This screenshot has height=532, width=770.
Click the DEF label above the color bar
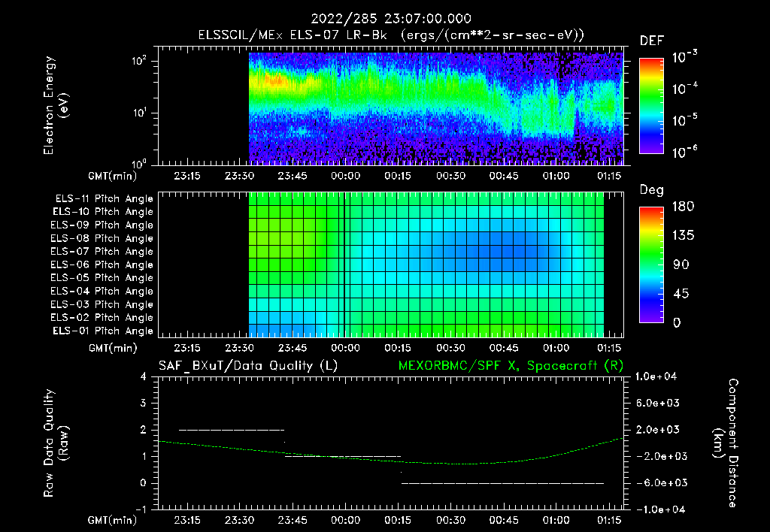point(651,41)
